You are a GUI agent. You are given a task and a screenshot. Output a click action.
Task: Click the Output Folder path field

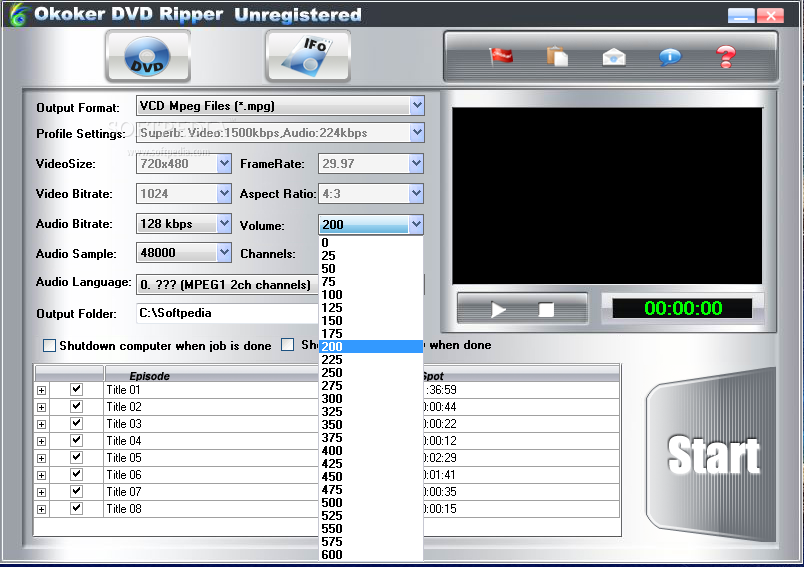pyautogui.click(x=227, y=313)
